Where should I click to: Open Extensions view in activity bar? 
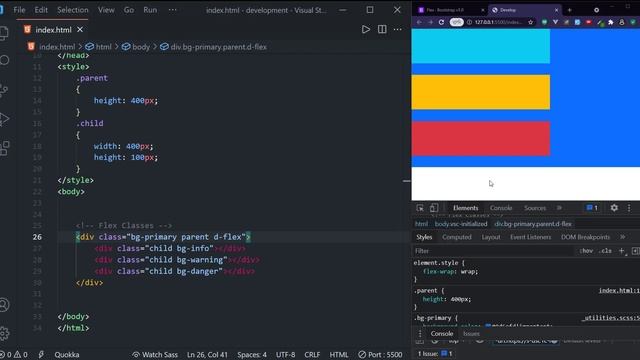(4, 148)
